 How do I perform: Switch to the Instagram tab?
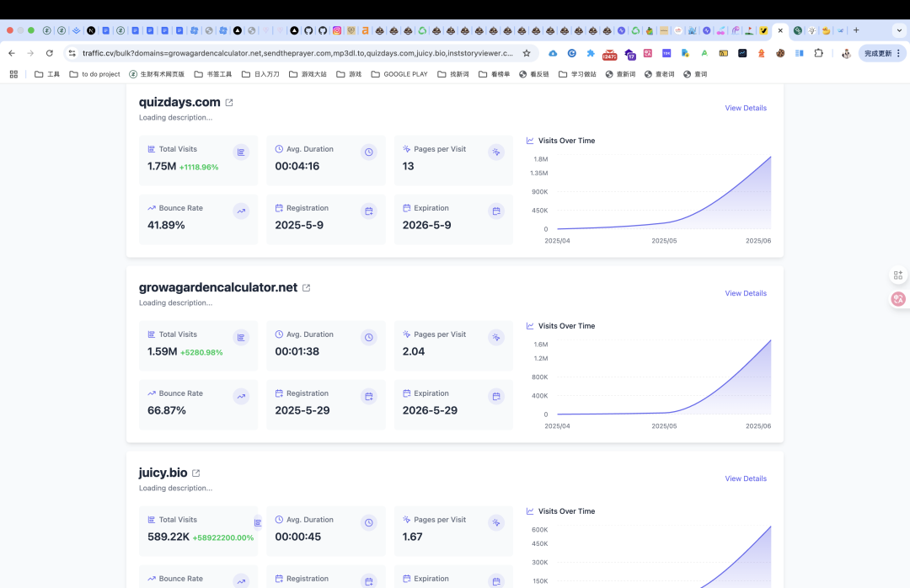(336, 30)
